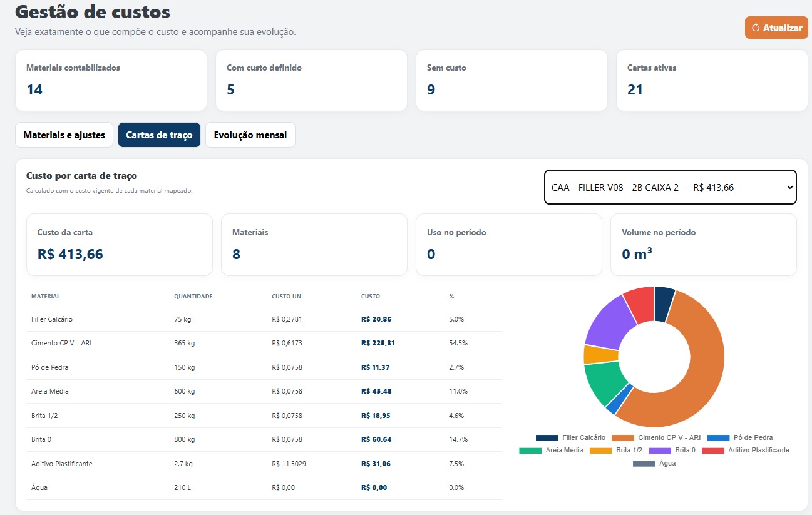
Task: Click the Atualizar button
Action: (776, 28)
